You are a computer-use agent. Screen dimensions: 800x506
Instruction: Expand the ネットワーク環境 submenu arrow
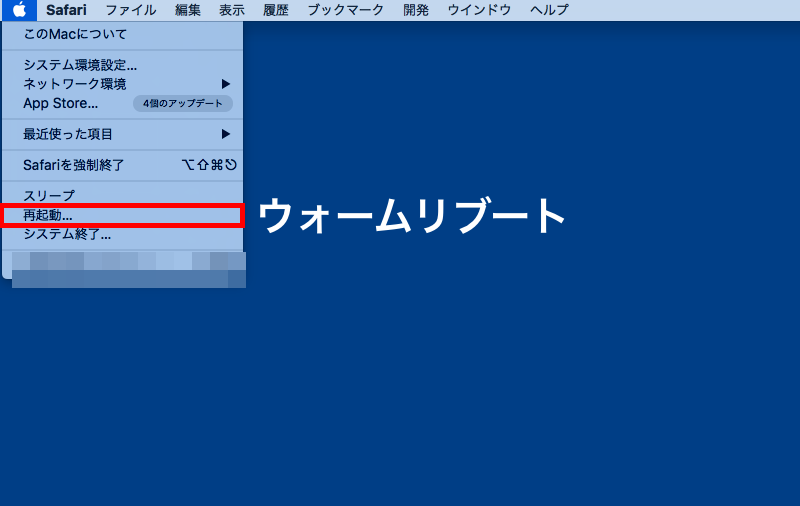tap(226, 84)
